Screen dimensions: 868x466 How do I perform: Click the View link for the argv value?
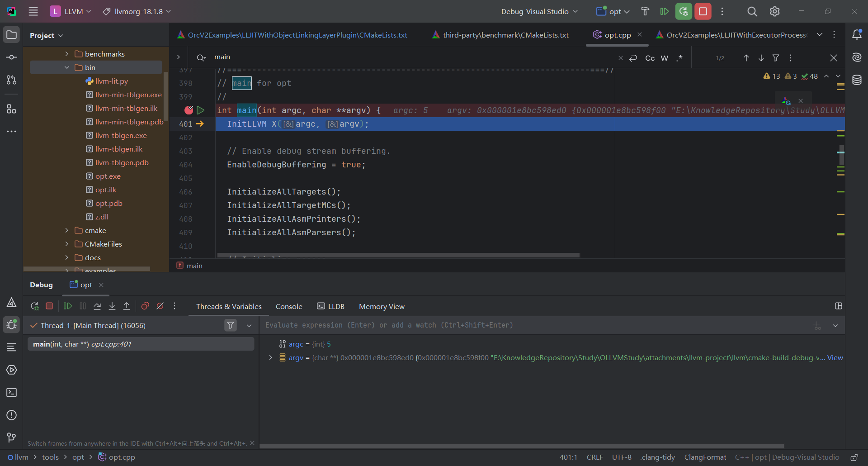click(x=835, y=357)
